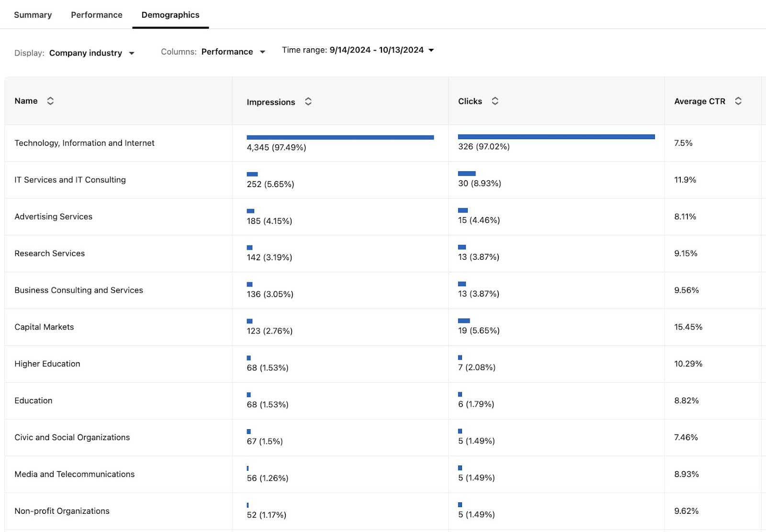The height and width of the screenshot is (532, 766).
Task: Click Average CTR value 8.11%
Action: click(685, 217)
